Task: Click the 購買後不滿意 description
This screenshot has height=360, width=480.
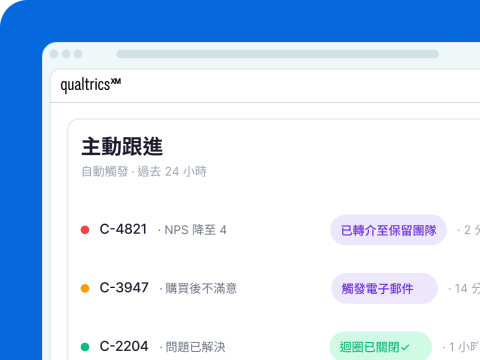Action: tap(201, 288)
